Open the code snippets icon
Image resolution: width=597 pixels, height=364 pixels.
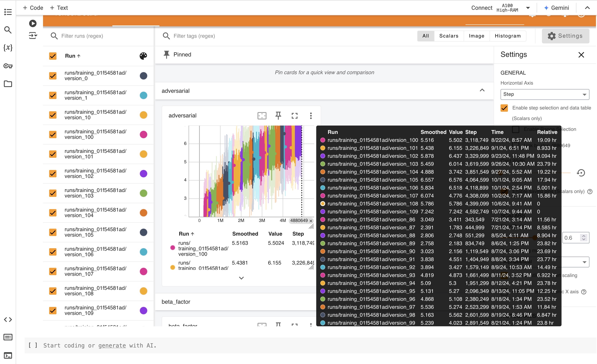8,319
